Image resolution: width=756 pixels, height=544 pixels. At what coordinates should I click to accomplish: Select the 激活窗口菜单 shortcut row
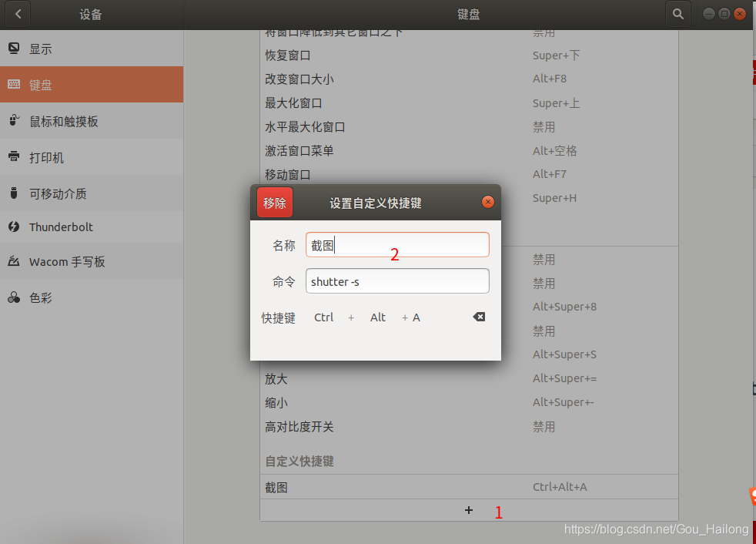(469, 150)
